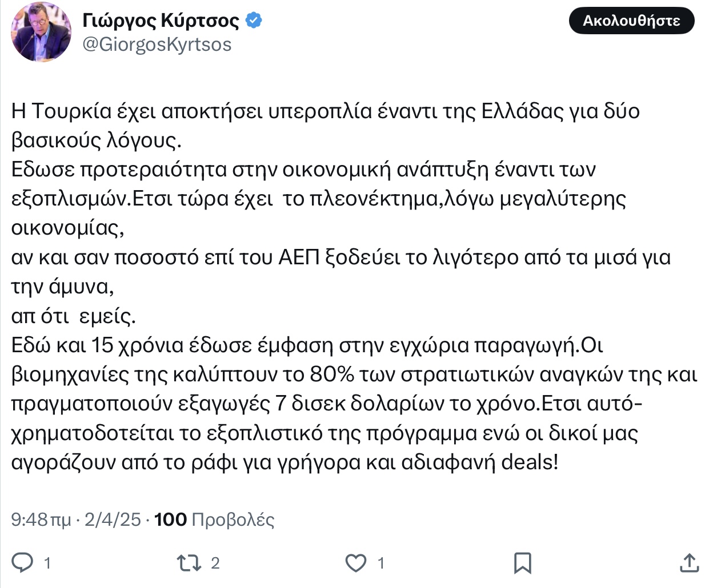Click the 9:48 πμ timestamp

pos(41,519)
